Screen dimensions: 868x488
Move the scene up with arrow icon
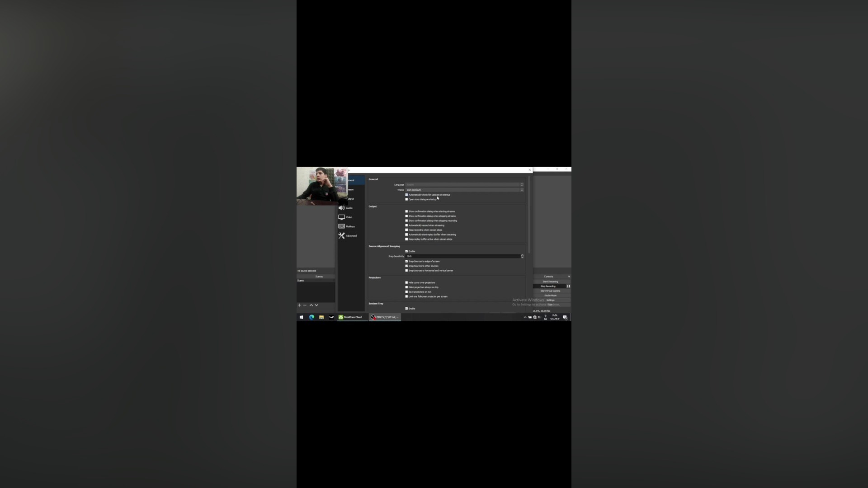click(x=311, y=305)
